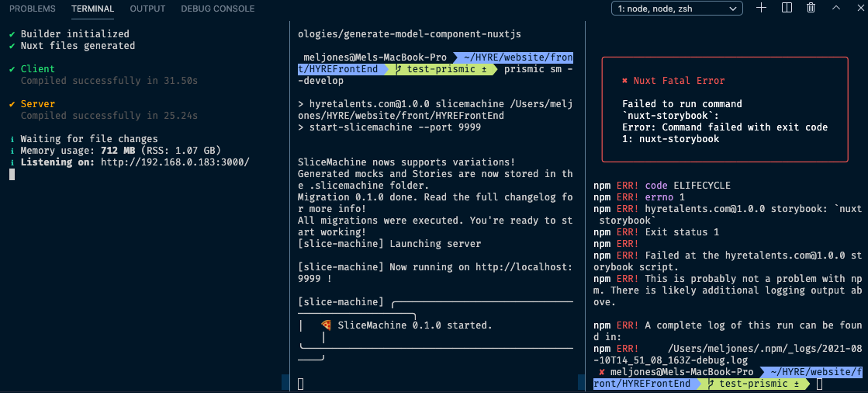This screenshot has width=868, height=393.
Task: Click 'Nuxt files generated' line
Action: click(x=78, y=46)
